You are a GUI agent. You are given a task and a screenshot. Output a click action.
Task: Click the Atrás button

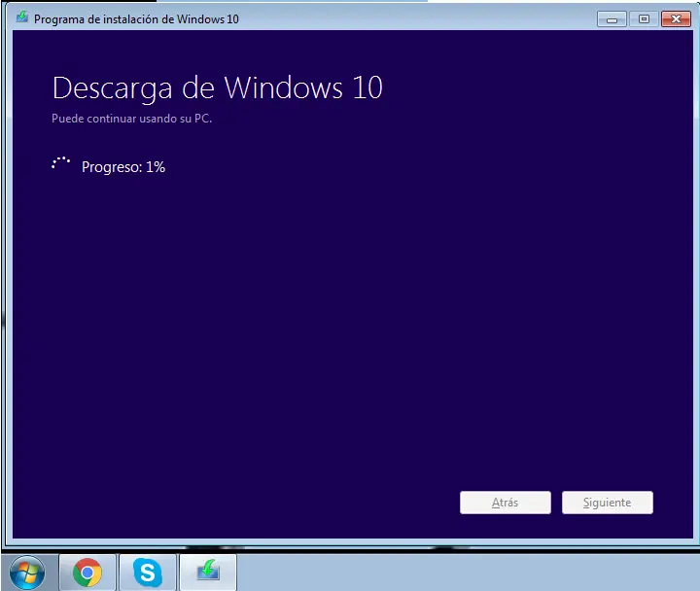click(x=506, y=503)
